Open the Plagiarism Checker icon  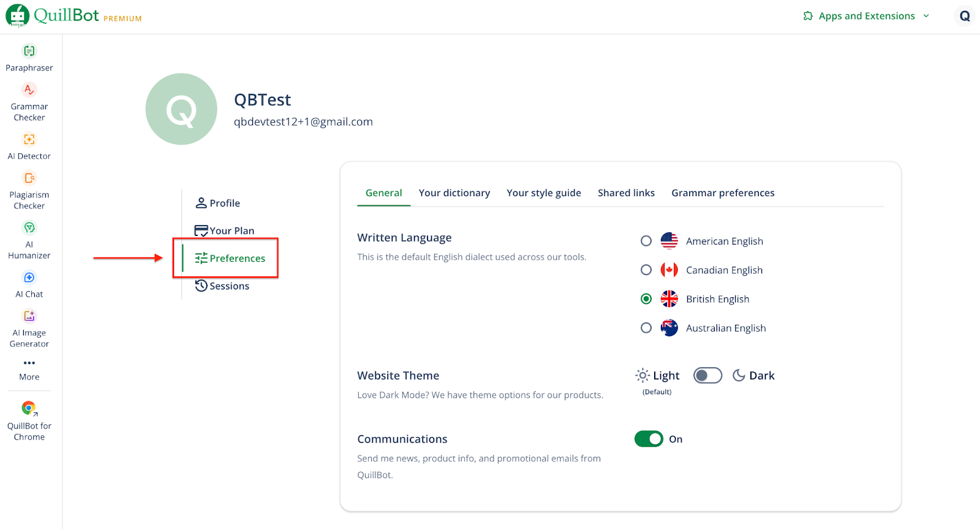point(29,178)
